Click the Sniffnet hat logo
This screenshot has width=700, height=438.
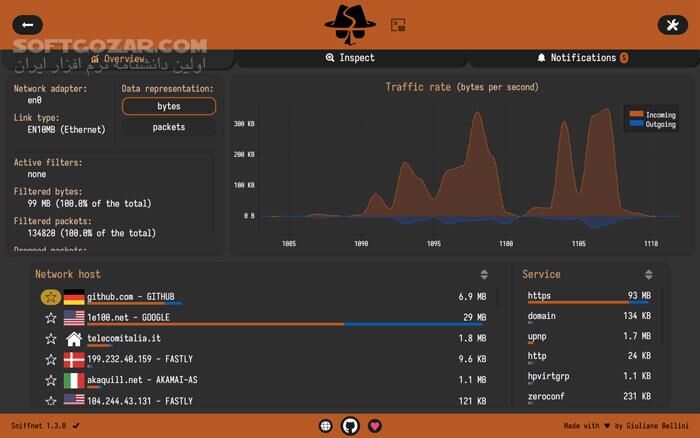[x=350, y=22]
